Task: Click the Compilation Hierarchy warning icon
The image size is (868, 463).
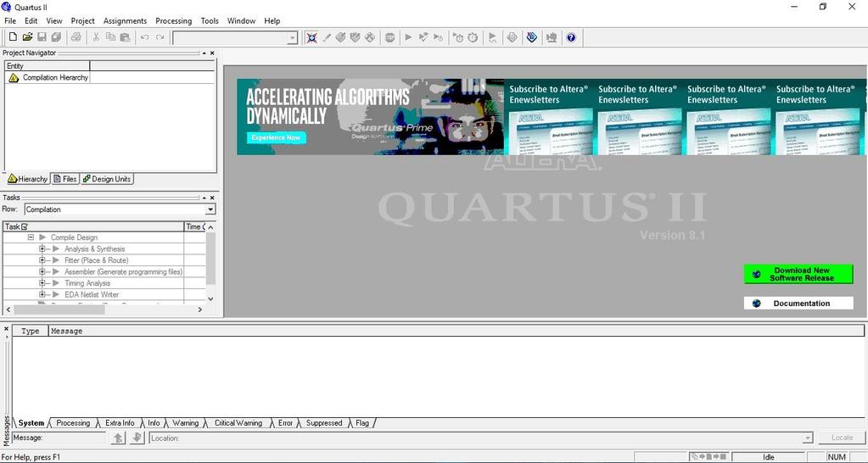Action: coord(14,78)
